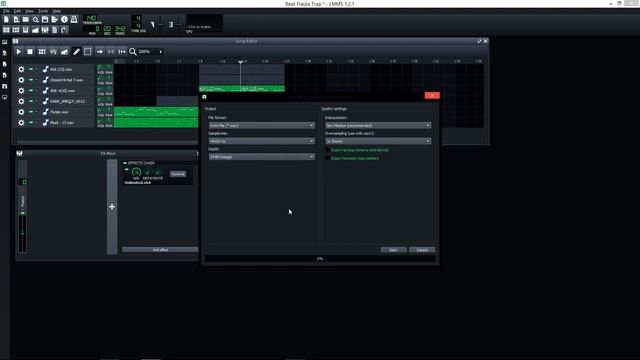Open the Depth dropdown

pyautogui.click(x=262, y=157)
